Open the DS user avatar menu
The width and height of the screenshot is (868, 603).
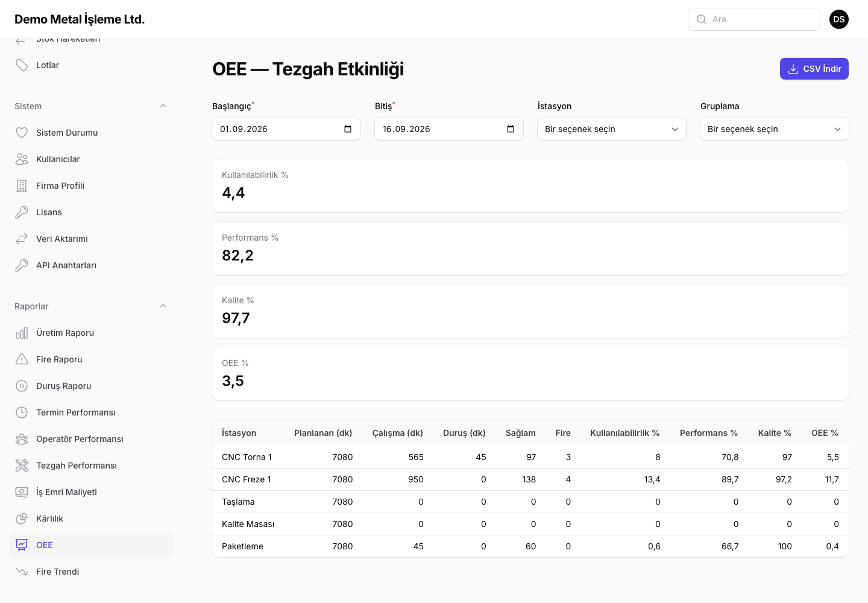[839, 19]
